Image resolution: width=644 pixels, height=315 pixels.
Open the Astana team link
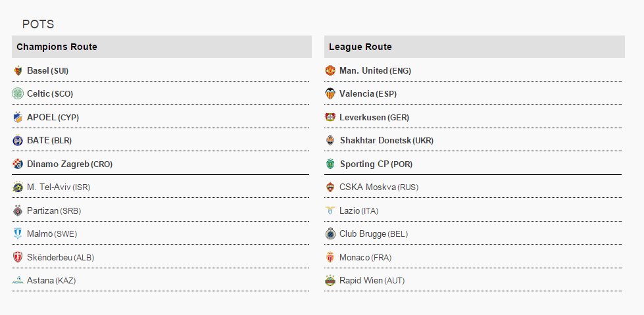[x=40, y=281]
